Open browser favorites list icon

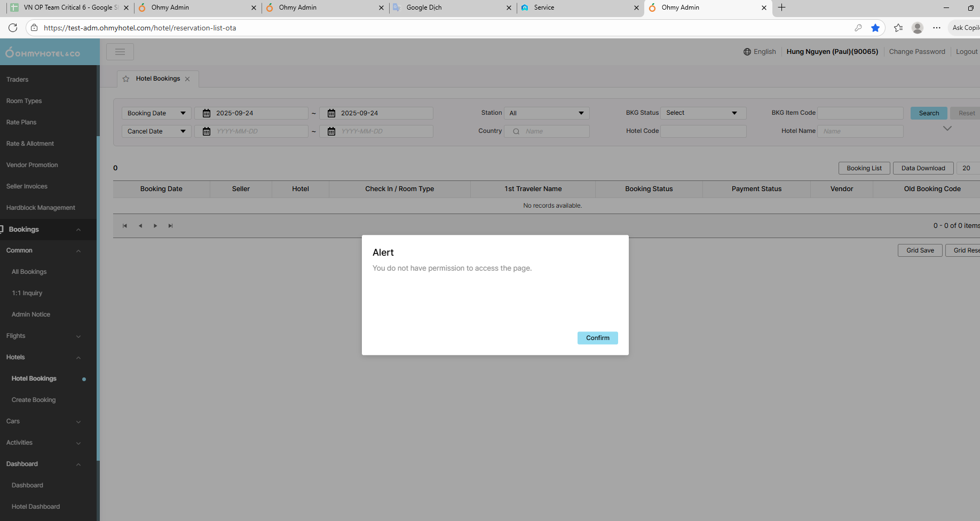pos(898,28)
